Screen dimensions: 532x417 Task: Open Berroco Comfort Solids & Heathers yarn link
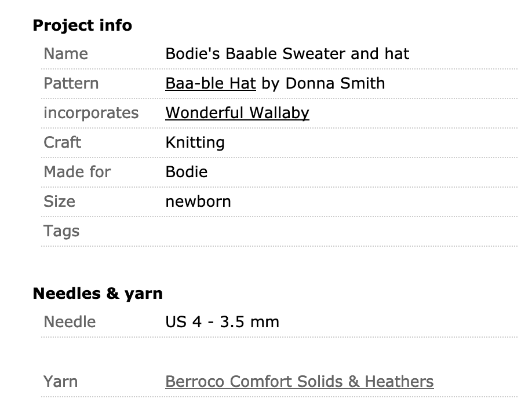299,382
